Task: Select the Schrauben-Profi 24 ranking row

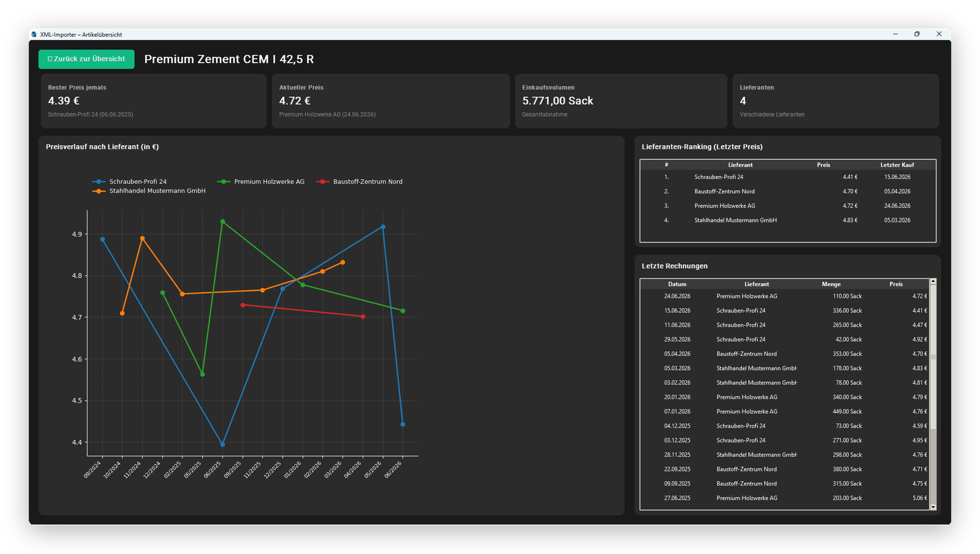Action: click(788, 177)
